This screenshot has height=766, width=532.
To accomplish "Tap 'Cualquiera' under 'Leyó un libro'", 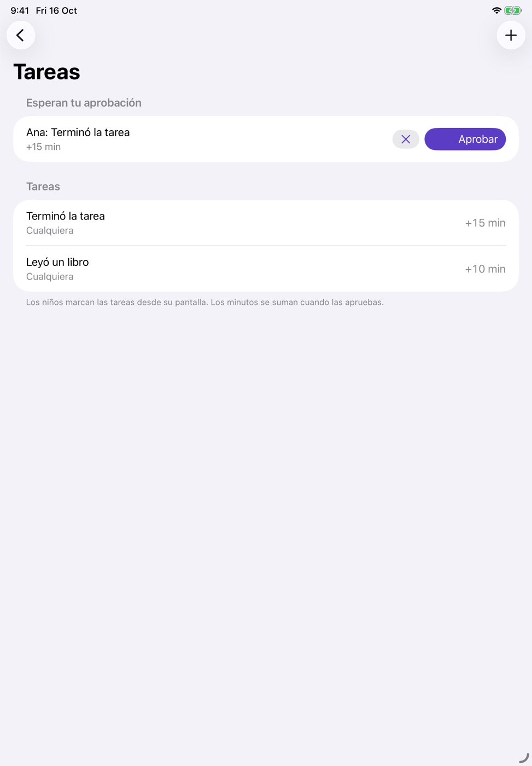I will pyautogui.click(x=50, y=277).
